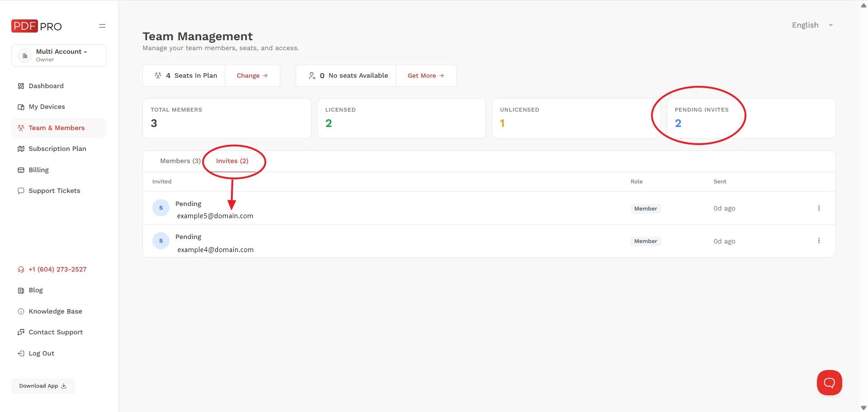Click the Pending Invites stat card
This screenshot has height=412, width=868.
coord(751,118)
